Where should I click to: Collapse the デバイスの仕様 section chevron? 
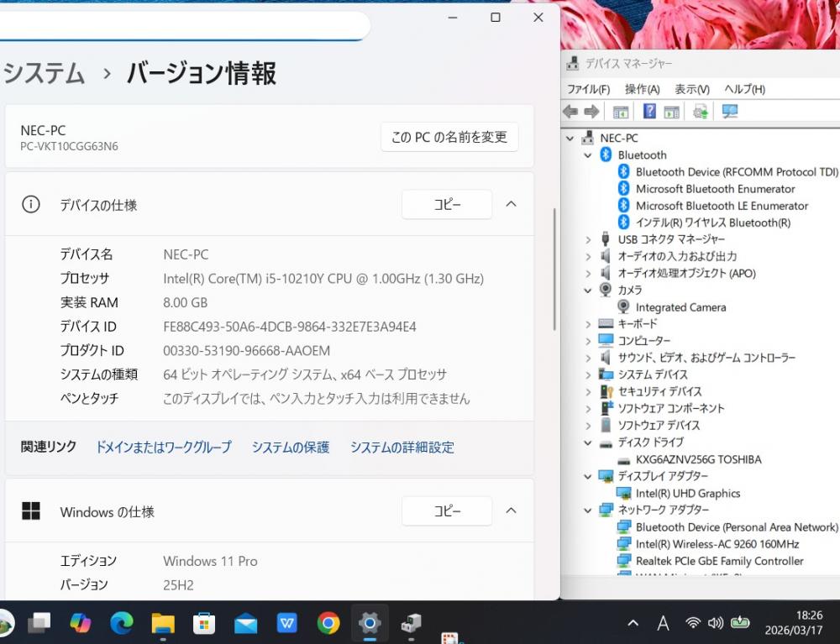coord(511,204)
